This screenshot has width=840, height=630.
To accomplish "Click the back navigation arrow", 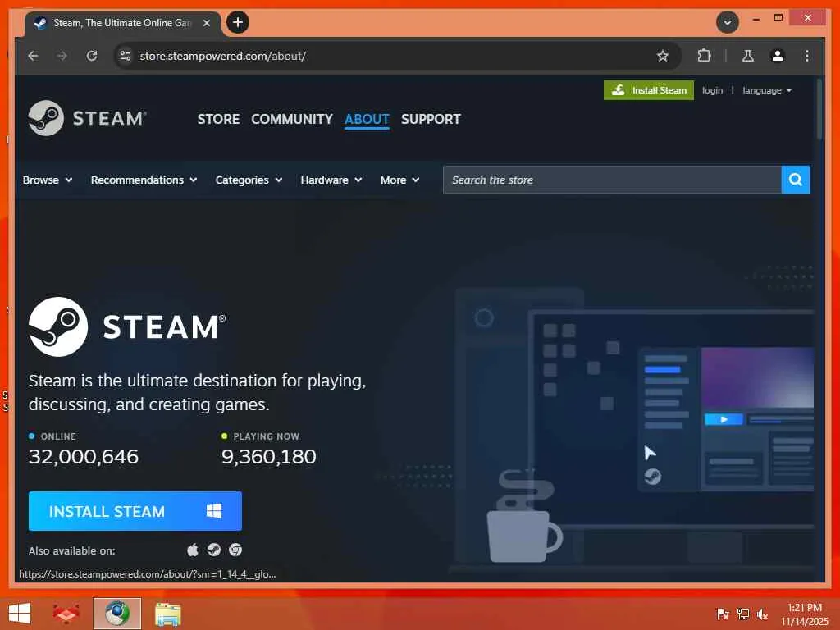I will pyautogui.click(x=33, y=56).
